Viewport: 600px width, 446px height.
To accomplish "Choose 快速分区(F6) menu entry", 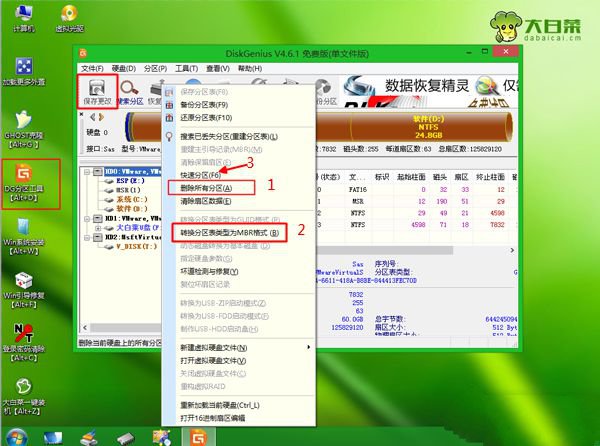I will (x=201, y=175).
